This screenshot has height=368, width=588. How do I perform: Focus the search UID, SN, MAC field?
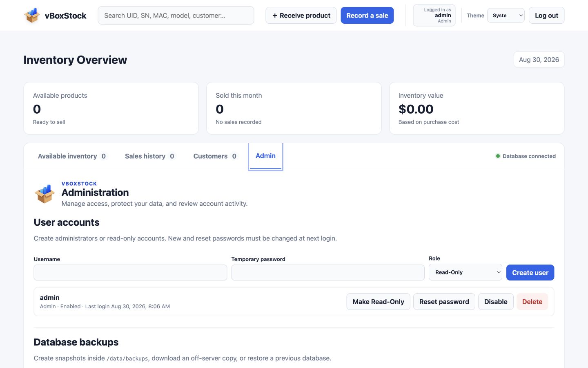(x=176, y=16)
